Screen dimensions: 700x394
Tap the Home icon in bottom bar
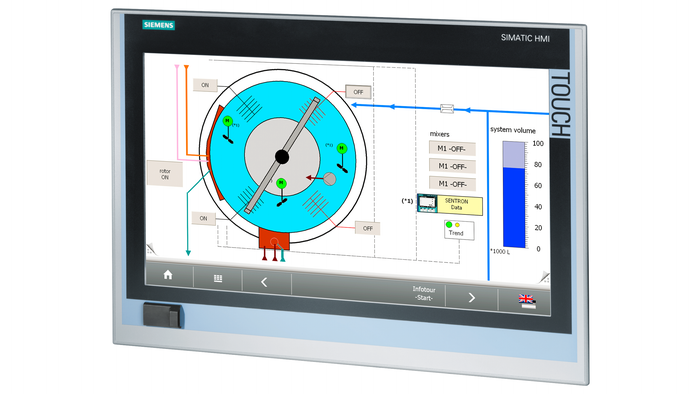coord(168,274)
